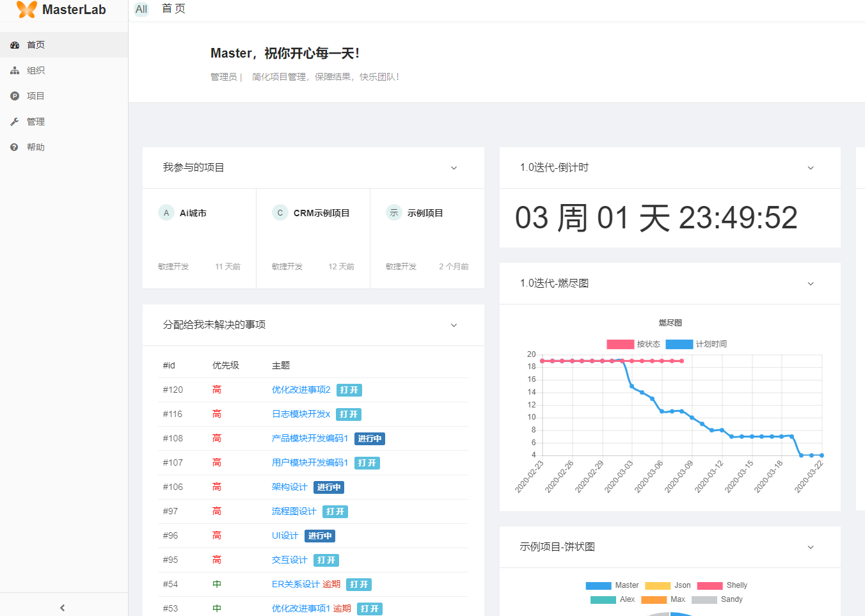
Task: Collapse the sidebar with the arrow
Action: [x=62, y=608]
